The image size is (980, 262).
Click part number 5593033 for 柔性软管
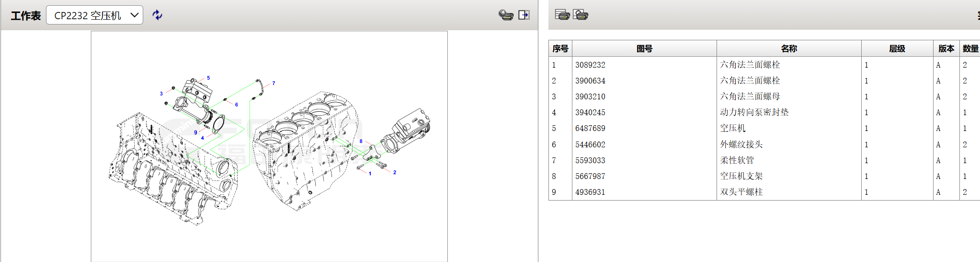590,160
